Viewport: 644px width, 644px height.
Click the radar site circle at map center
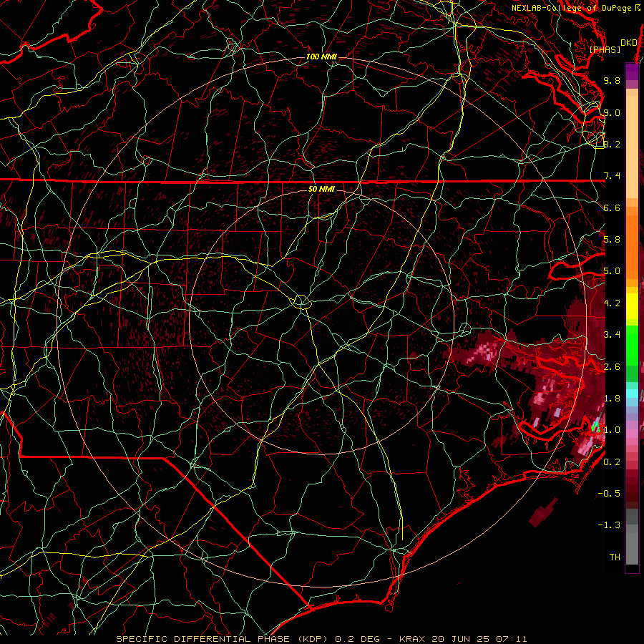point(301,302)
